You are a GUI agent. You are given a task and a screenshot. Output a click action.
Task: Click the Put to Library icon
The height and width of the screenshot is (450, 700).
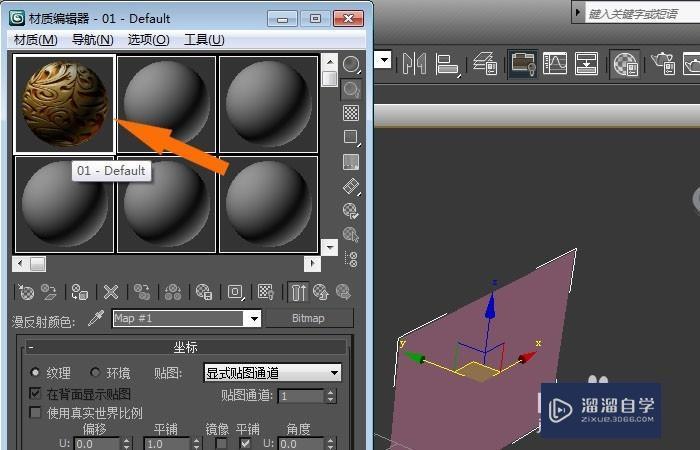[x=204, y=292]
